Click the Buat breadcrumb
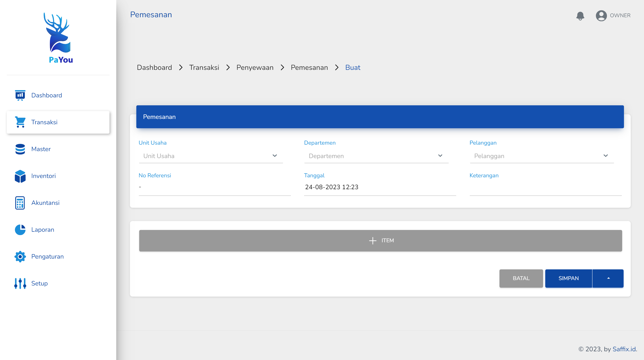644x360 pixels. click(x=353, y=68)
